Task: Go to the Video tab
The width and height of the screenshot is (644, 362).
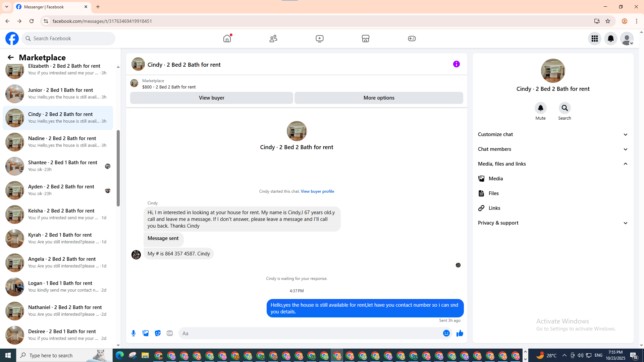Action: 319,39
